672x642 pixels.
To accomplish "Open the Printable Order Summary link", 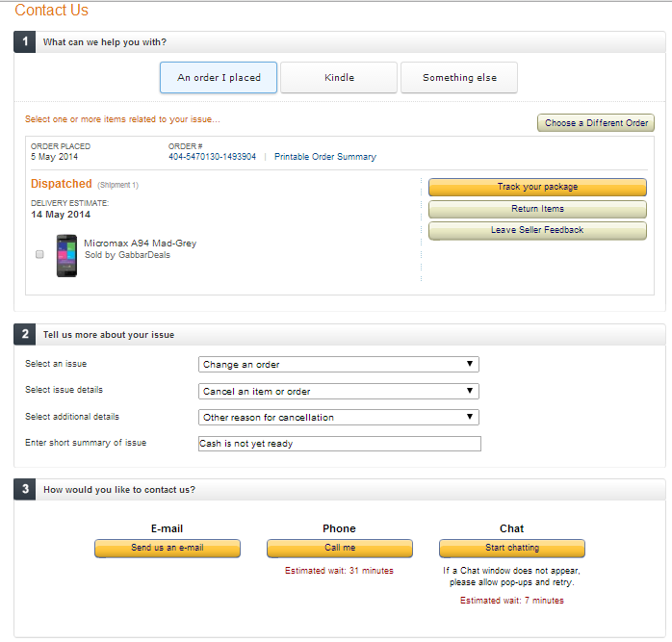I will click(325, 157).
